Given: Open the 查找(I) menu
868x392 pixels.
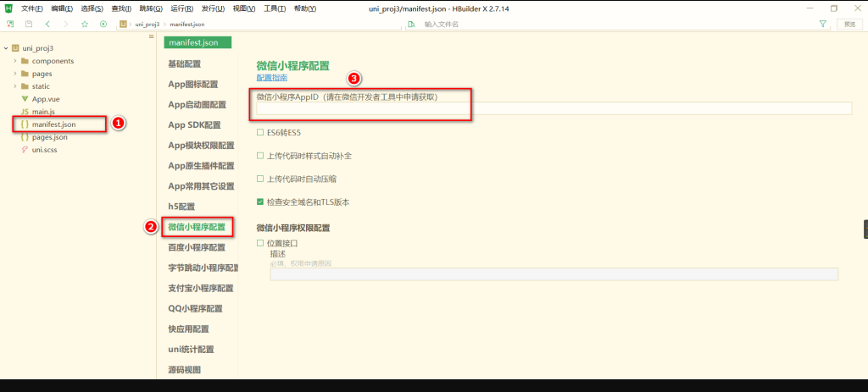Looking at the screenshot, I should coord(122,8).
